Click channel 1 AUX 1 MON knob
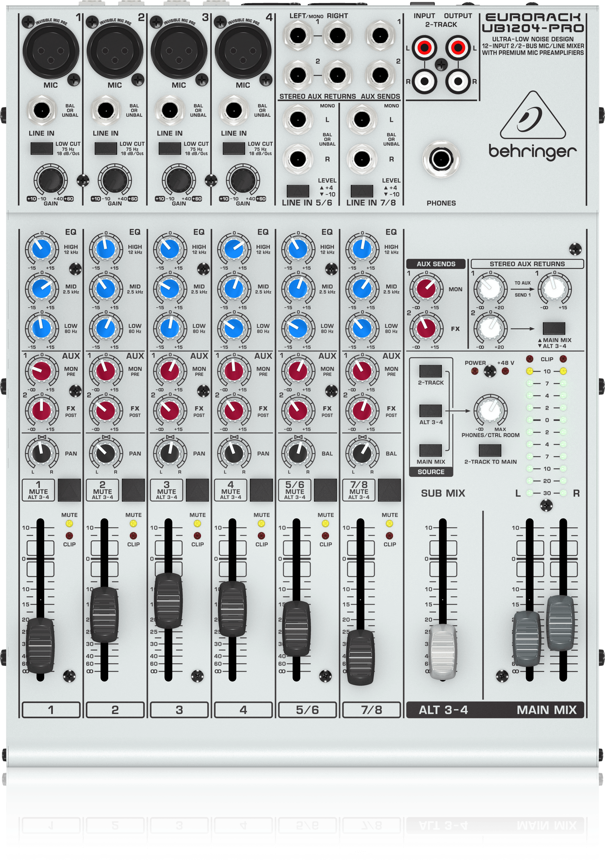The image size is (605, 868). [x=41, y=371]
